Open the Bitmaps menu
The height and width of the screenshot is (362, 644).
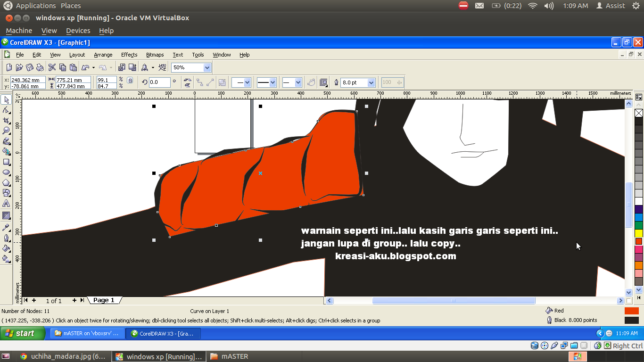click(x=155, y=55)
